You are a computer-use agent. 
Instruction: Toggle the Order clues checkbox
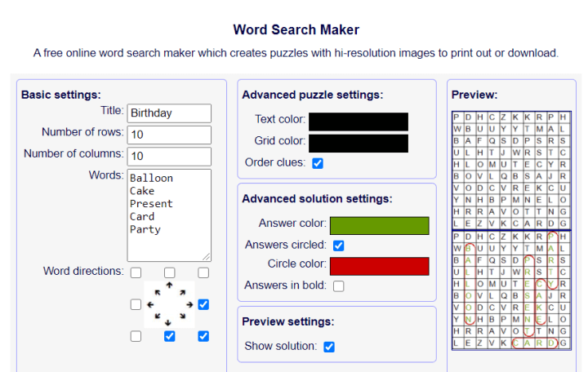click(x=318, y=163)
